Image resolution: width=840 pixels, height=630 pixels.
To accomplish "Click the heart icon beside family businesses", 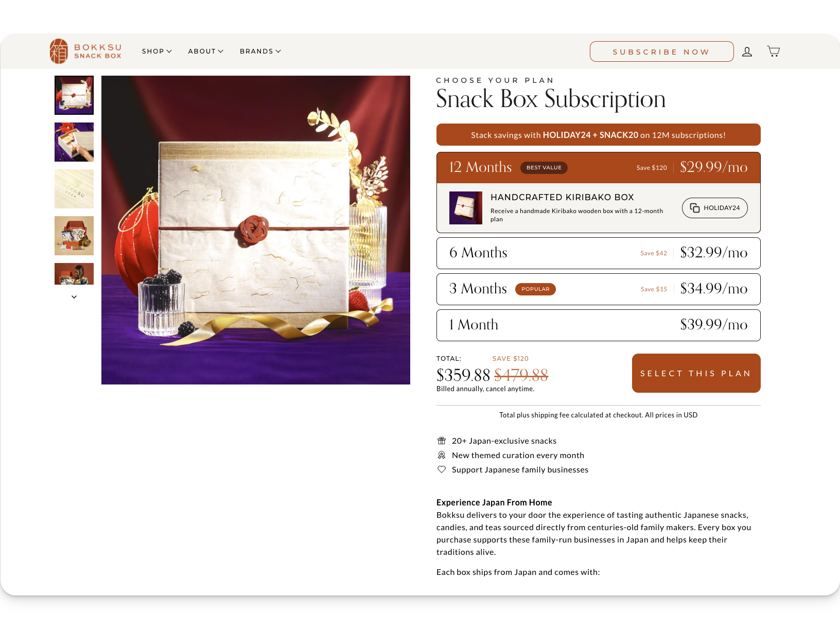I will pyautogui.click(x=442, y=469).
